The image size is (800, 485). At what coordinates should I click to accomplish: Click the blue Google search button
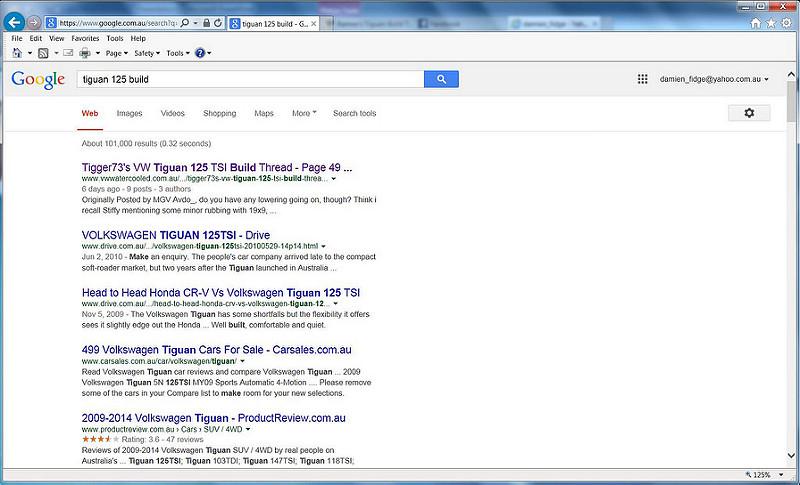[x=441, y=79]
